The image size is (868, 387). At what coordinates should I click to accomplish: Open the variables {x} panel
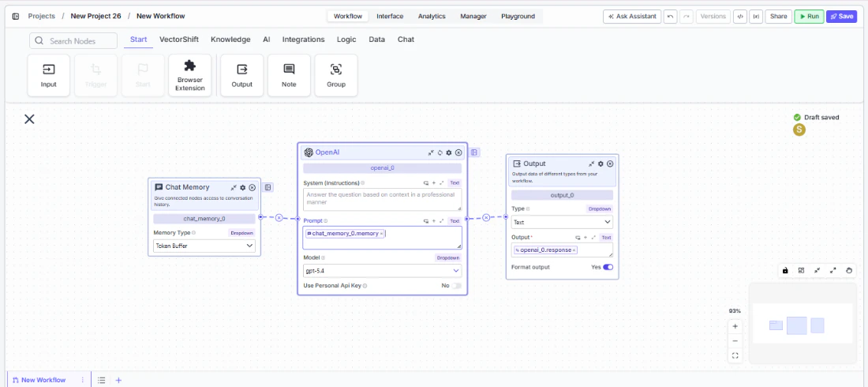(756, 17)
